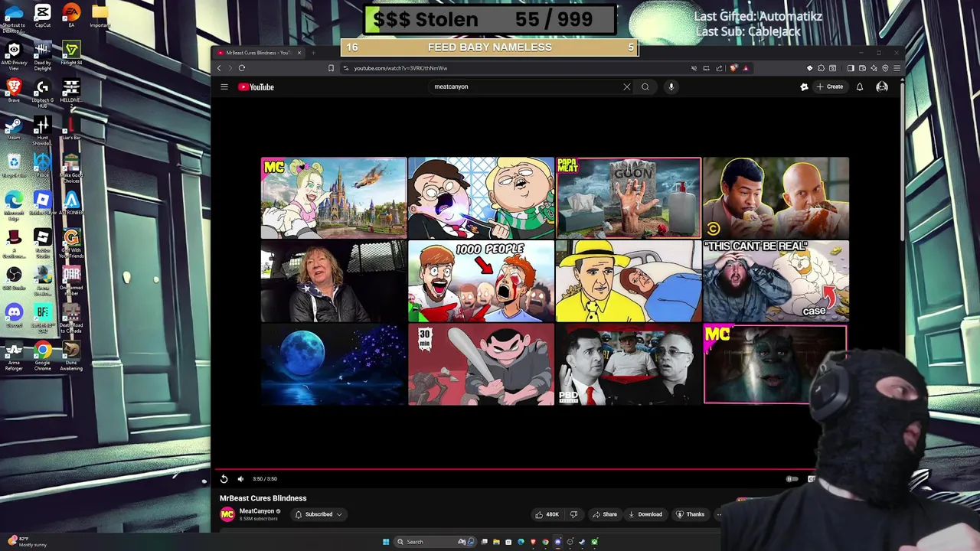
Task: Share the video using Share button
Action: (x=604, y=514)
